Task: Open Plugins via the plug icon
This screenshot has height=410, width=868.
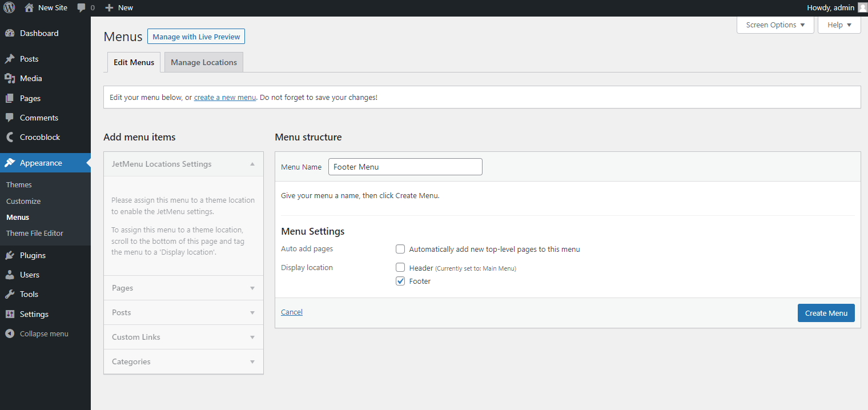Action: (10, 255)
